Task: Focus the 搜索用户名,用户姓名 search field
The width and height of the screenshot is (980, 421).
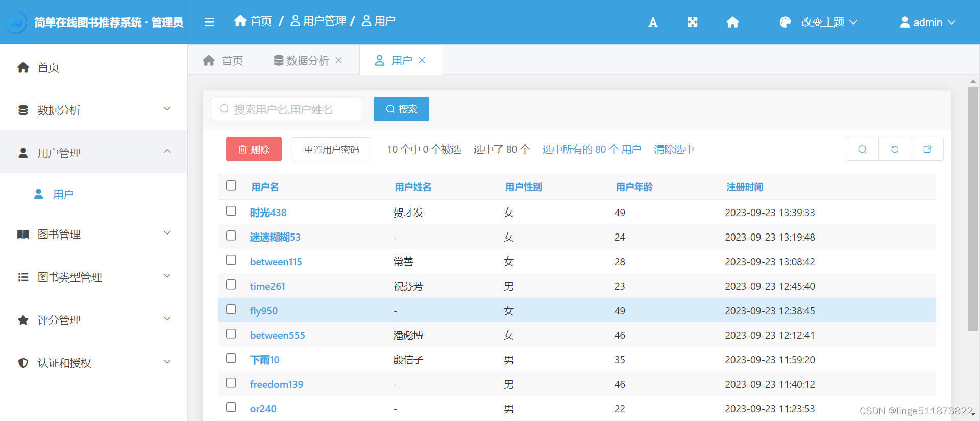Action: click(x=287, y=109)
